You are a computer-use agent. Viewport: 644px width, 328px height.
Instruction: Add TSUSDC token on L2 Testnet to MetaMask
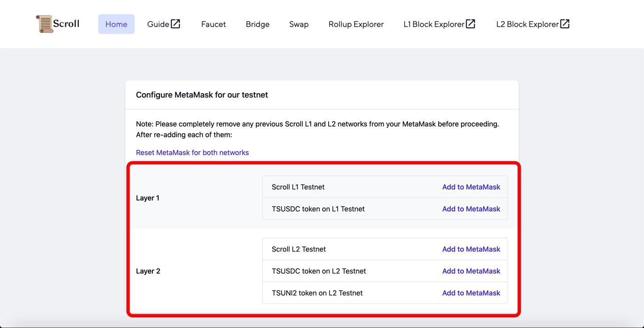tap(471, 271)
